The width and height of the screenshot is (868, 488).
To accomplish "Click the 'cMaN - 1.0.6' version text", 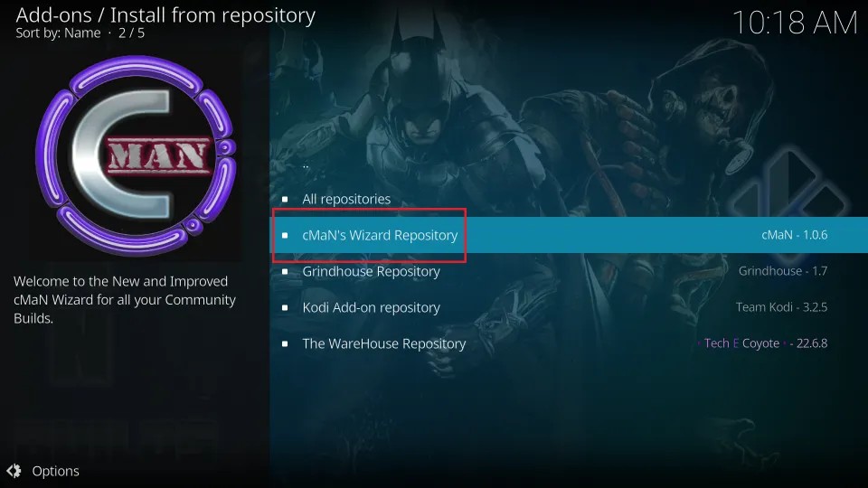I will point(795,235).
